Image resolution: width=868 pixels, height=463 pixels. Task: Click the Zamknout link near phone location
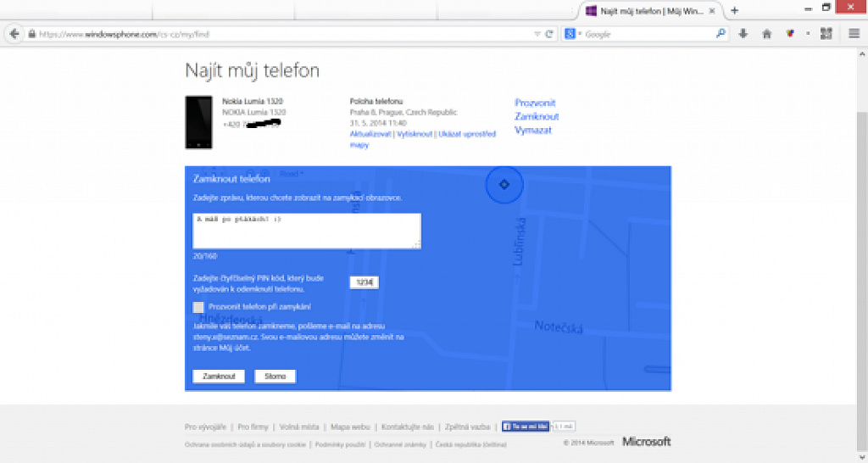tap(537, 116)
